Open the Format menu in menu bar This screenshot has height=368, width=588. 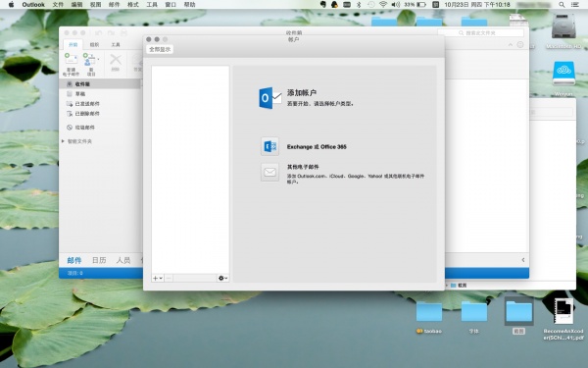[x=132, y=5]
